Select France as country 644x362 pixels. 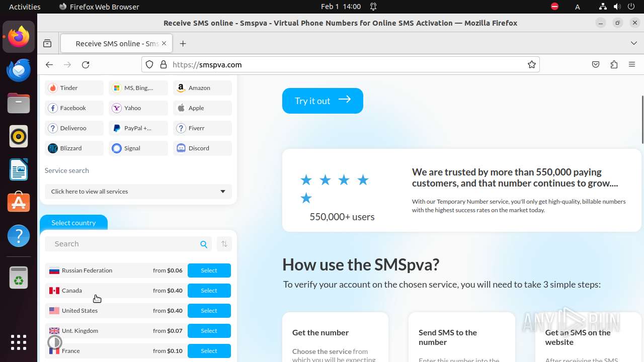click(x=209, y=351)
